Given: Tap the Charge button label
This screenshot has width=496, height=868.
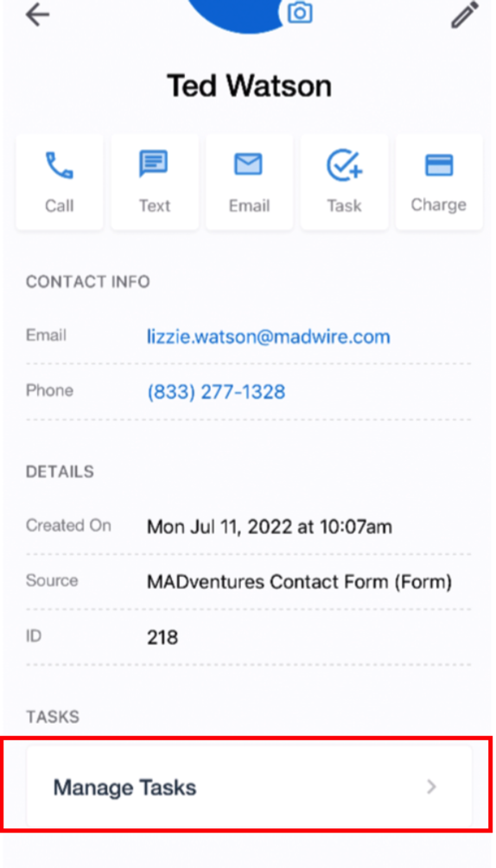Looking at the screenshot, I should click(x=438, y=206).
